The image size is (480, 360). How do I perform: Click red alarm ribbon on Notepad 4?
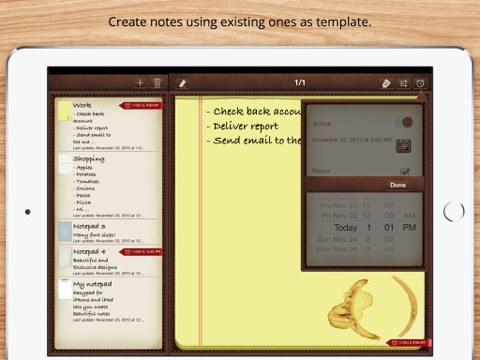coord(140,252)
